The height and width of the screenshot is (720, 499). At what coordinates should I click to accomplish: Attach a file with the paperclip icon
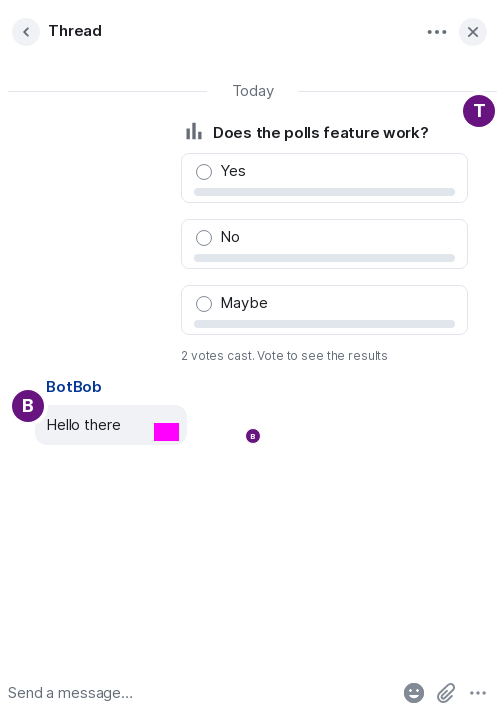click(446, 693)
